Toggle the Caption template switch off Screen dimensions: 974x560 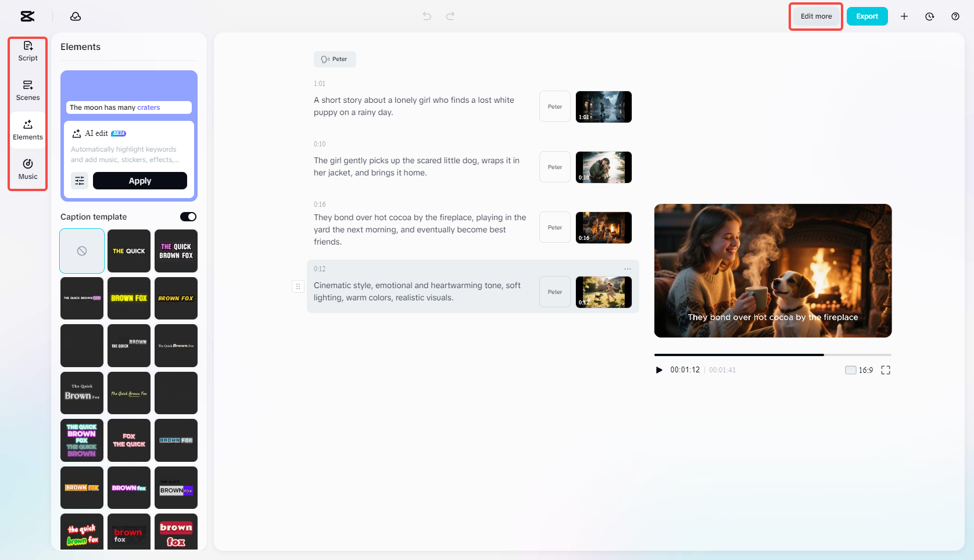[188, 216]
